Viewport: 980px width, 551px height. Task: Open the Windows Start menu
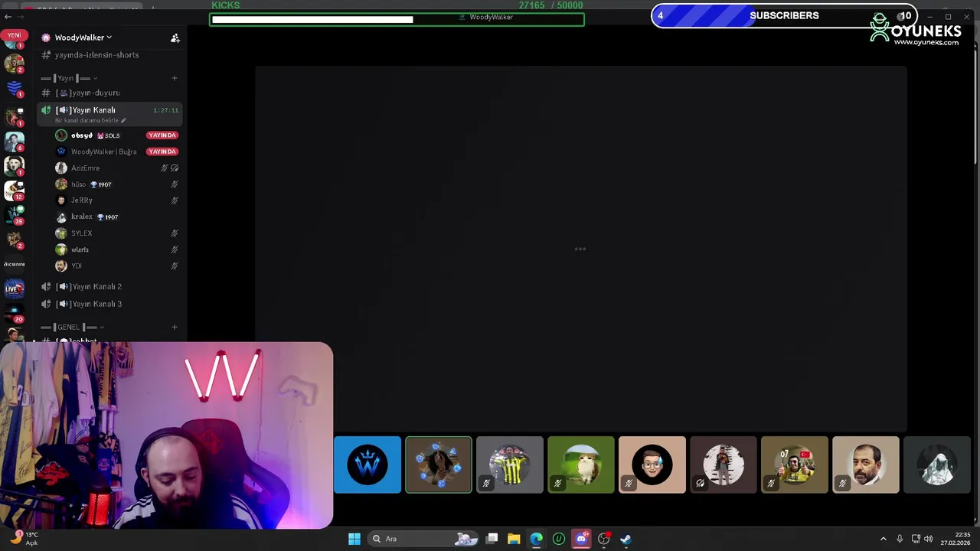[x=354, y=539]
